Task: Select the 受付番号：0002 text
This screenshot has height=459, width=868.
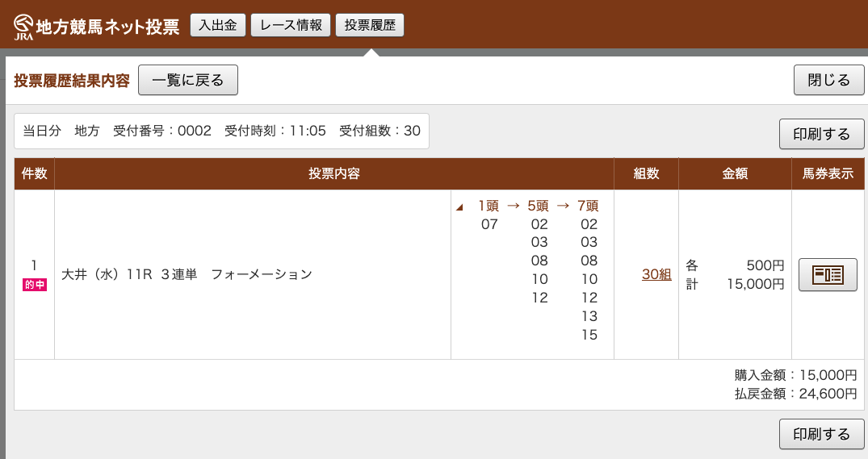Action: click(x=162, y=131)
